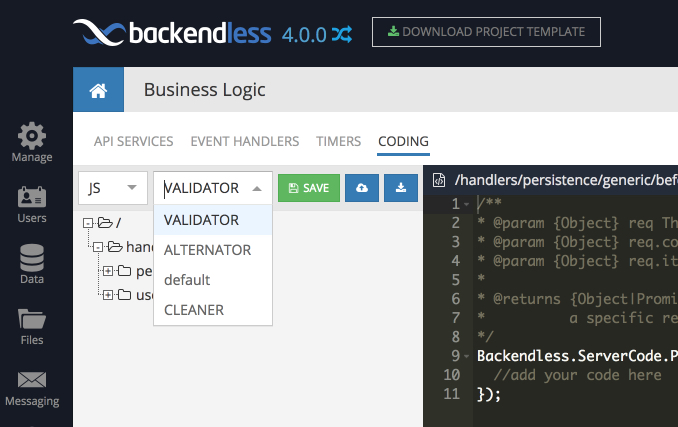Screen dimensions: 678x427
Task: Switch to Event Handlers tab
Action: tap(245, 141)
